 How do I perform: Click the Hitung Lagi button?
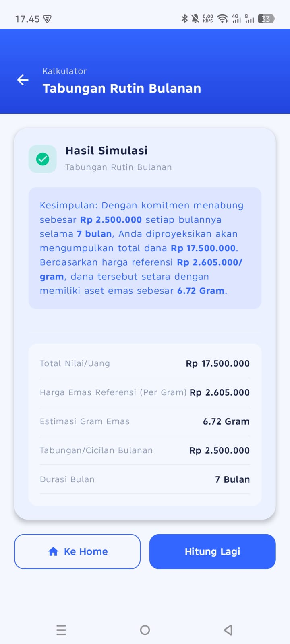pos(213,551)
